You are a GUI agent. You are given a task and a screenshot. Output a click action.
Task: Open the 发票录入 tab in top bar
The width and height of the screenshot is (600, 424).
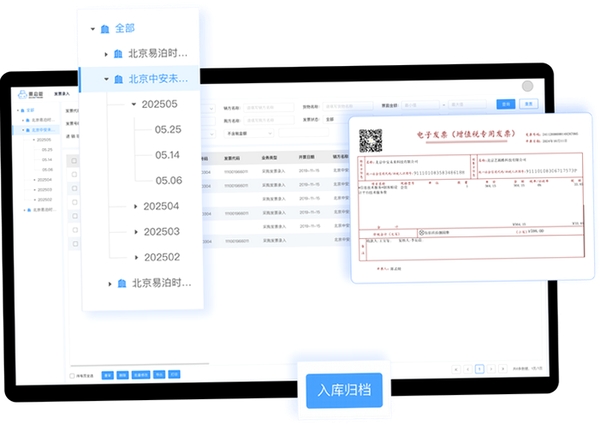(x=62, y=94)
